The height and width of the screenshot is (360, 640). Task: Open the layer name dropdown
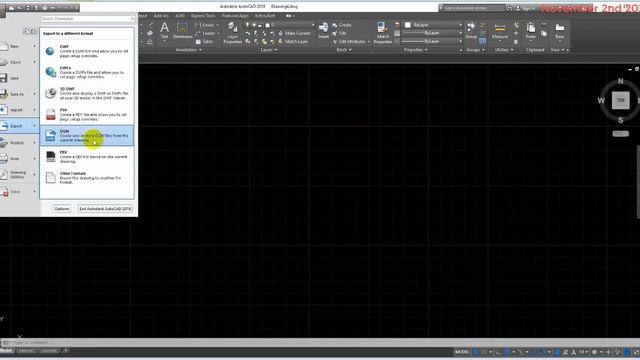pos(280,25)
